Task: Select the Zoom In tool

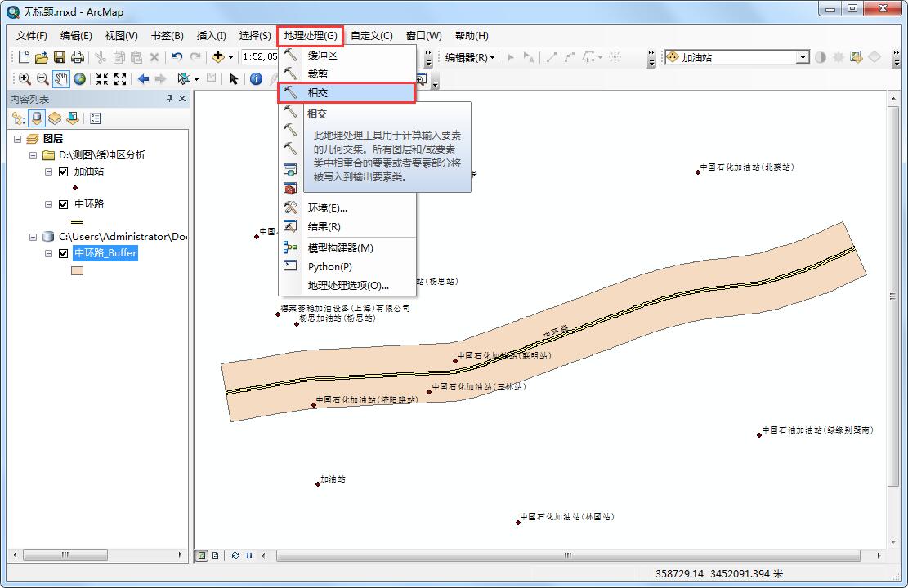Action: point(25,78)
